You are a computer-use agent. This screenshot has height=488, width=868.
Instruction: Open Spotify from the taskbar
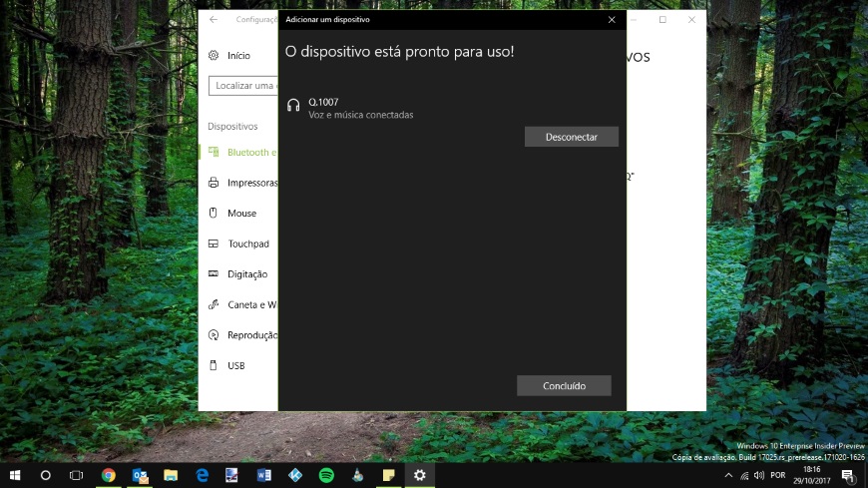326,476
